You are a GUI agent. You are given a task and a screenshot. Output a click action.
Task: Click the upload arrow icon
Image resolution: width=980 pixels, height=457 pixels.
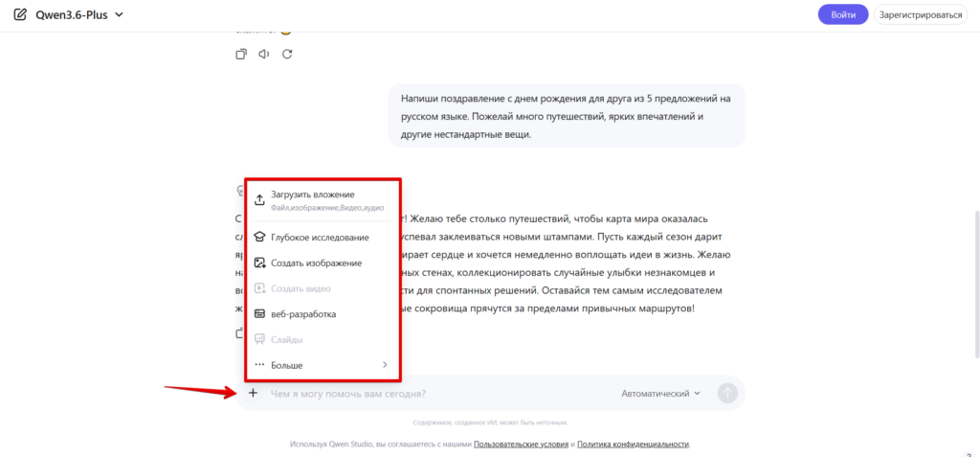tap(260, 200)
